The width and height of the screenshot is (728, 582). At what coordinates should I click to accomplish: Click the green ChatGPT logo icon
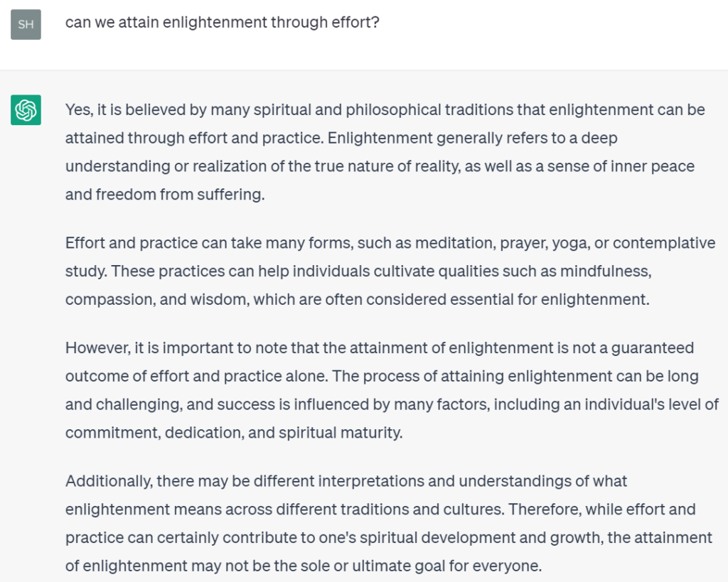coord(26,110)
